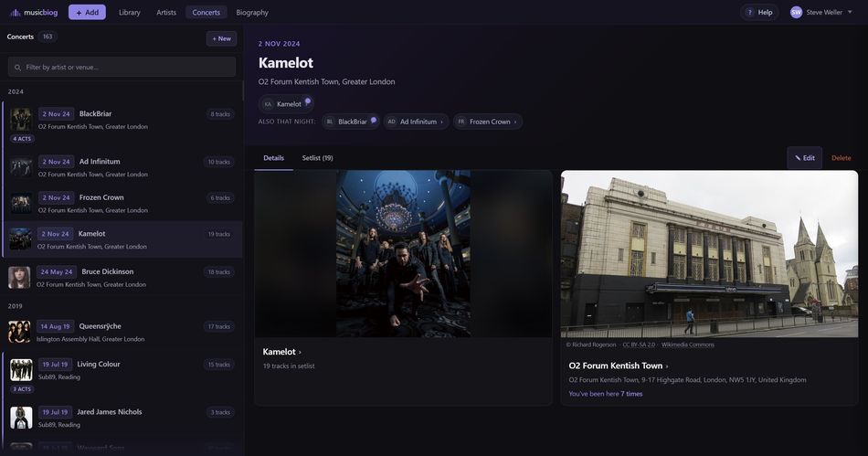Click the SW user avatar
Viewport: 868px width, 456px height.
(x=796, y=12)
